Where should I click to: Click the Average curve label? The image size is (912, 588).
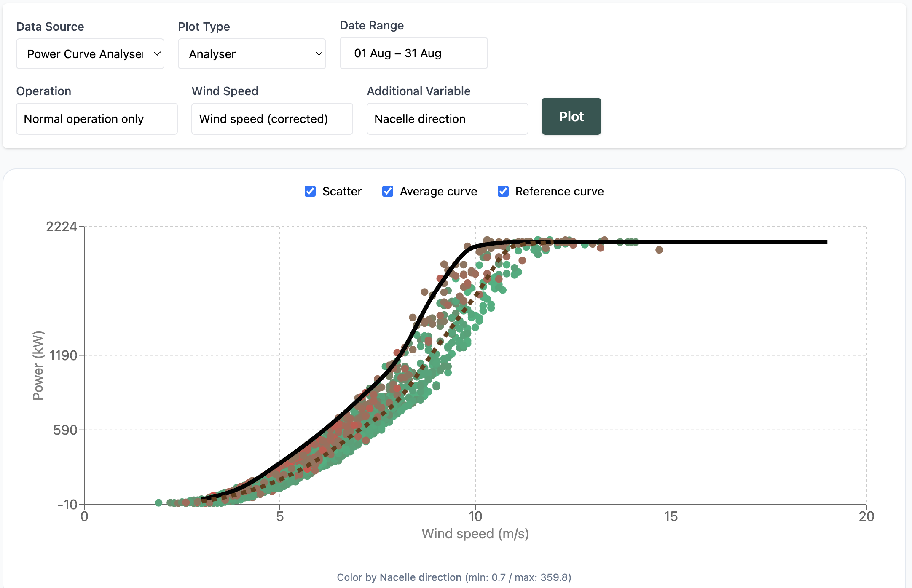[x=438, y=191]
